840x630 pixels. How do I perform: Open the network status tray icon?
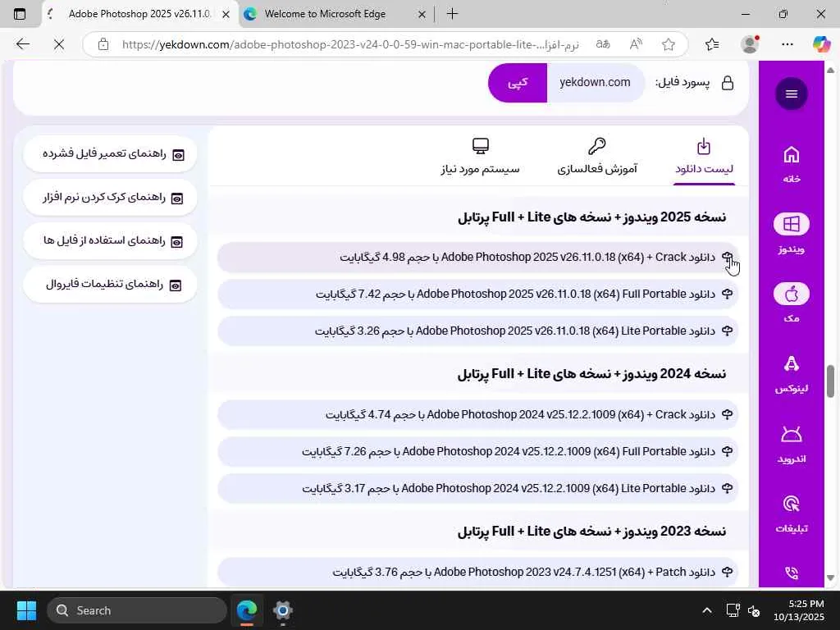pyautogui.click(x=733, y=610)
